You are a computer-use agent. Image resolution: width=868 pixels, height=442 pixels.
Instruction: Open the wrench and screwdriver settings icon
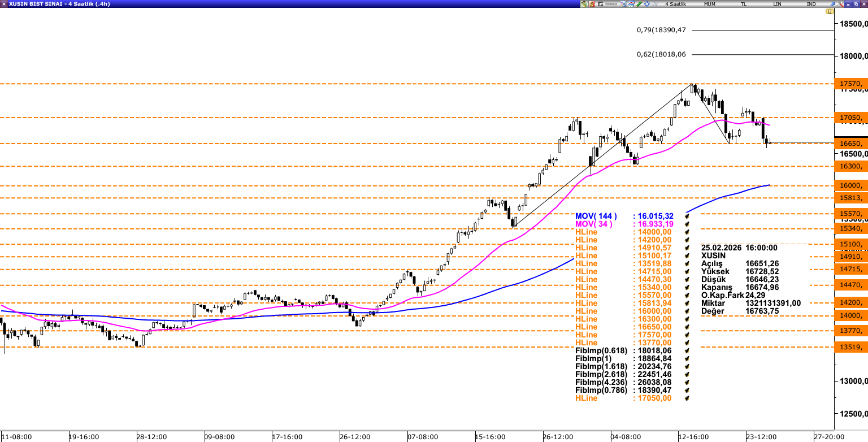840,4
